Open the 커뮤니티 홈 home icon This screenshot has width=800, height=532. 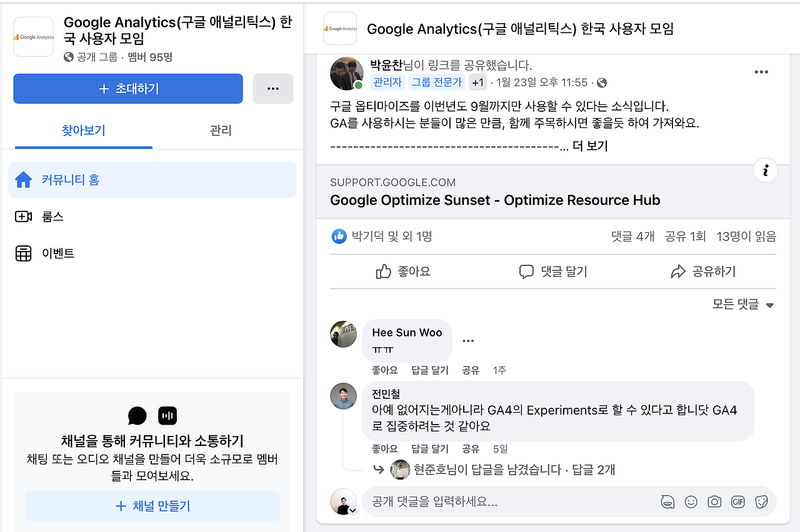24,179
